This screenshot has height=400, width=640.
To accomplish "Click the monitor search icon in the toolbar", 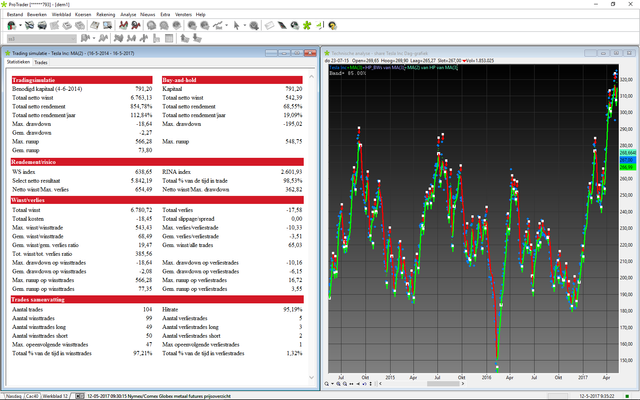I will (107, 26).
